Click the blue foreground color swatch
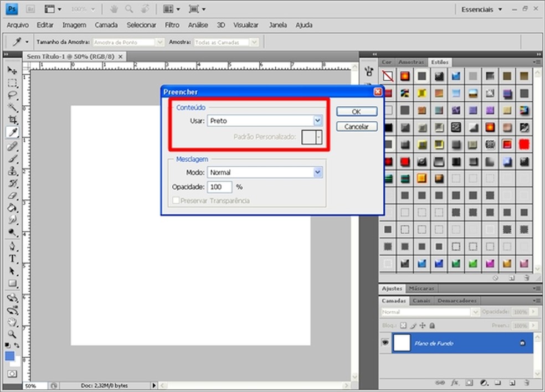 10,356
